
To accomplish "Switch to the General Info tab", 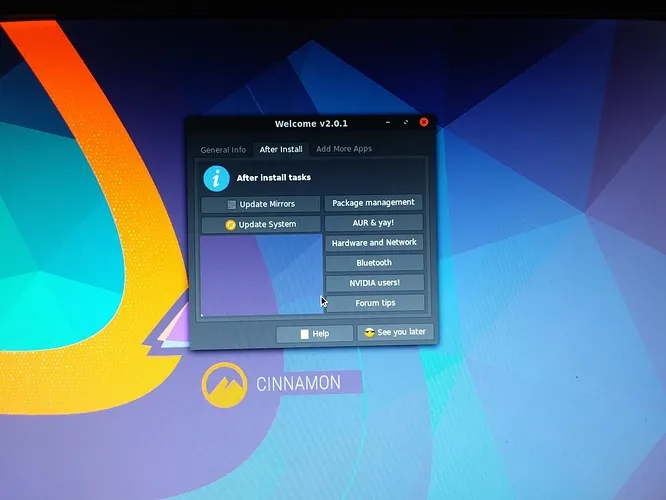I will click(x=223, y=150).
